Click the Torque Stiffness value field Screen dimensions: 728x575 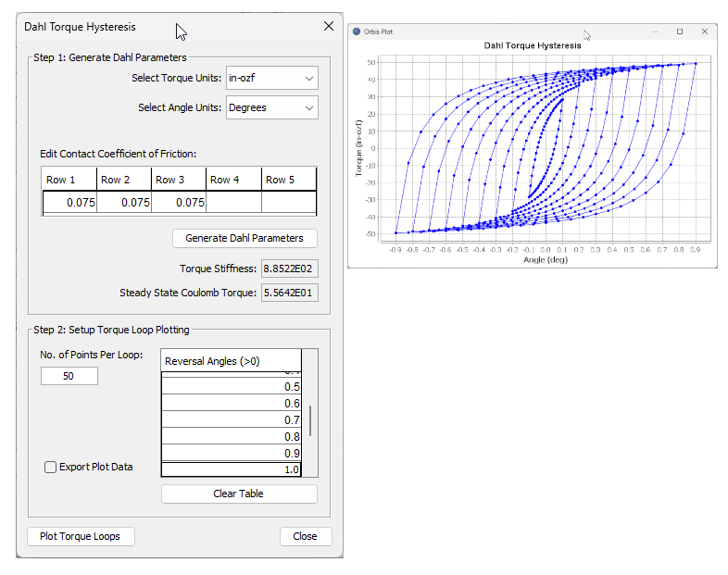click(x=290, y=269)
